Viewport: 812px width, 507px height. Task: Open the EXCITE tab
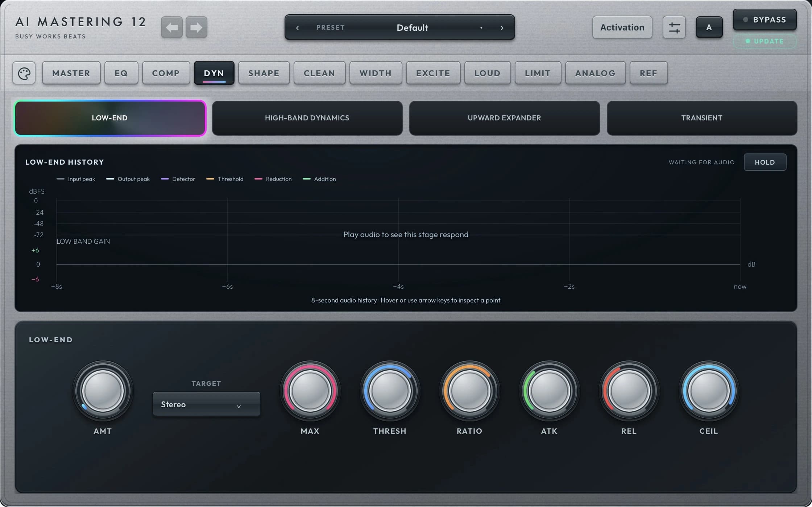[433, 73]
